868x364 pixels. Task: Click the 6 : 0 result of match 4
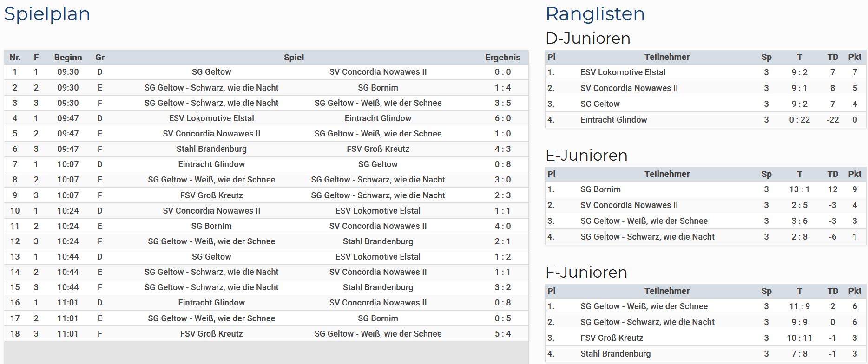[502, 118]
